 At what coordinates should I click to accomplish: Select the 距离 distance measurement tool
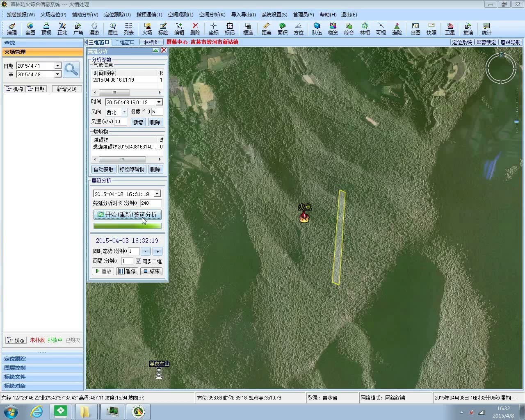[x=266, y=29]
